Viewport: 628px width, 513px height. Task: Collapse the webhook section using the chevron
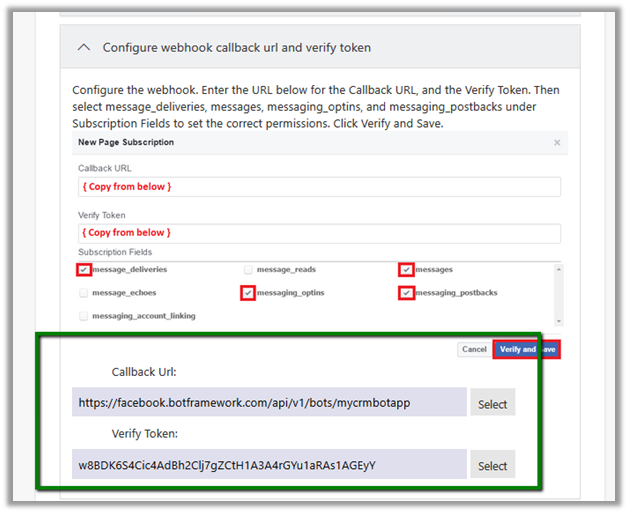click(84, 47)
